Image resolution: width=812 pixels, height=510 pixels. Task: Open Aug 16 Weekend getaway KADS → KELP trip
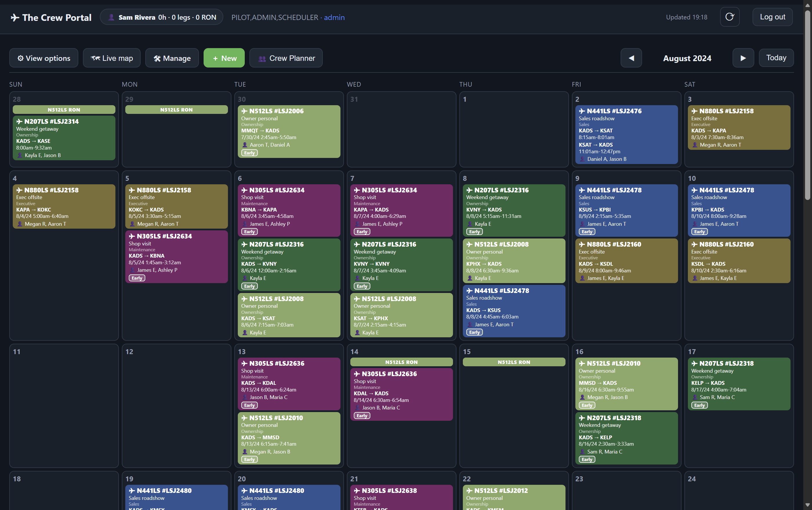[626, 438]
